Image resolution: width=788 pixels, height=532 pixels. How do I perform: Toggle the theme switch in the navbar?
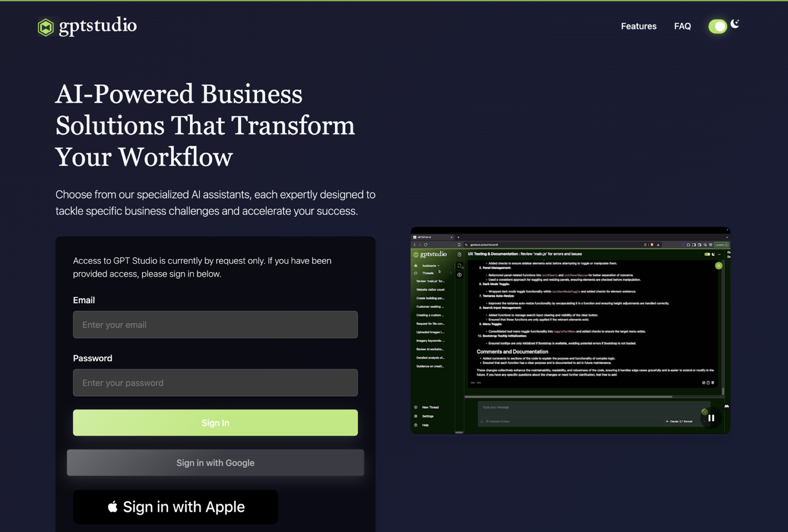tap(717, 26)
